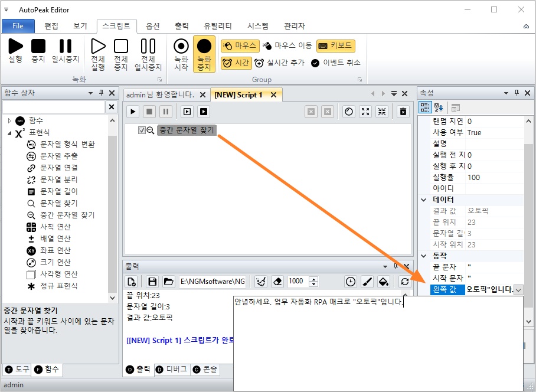The image size is (536, 392).
Task: Open the File menu
Action: tap(18, 26)
